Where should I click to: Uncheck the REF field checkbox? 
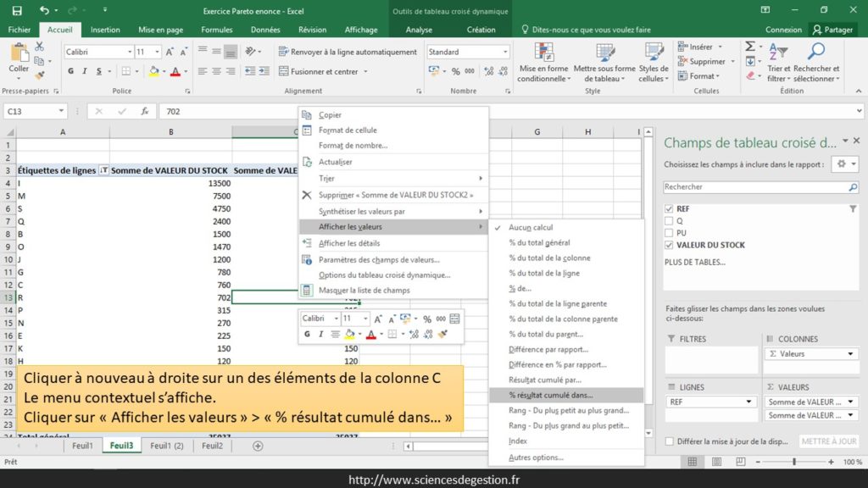click(670, 208)
